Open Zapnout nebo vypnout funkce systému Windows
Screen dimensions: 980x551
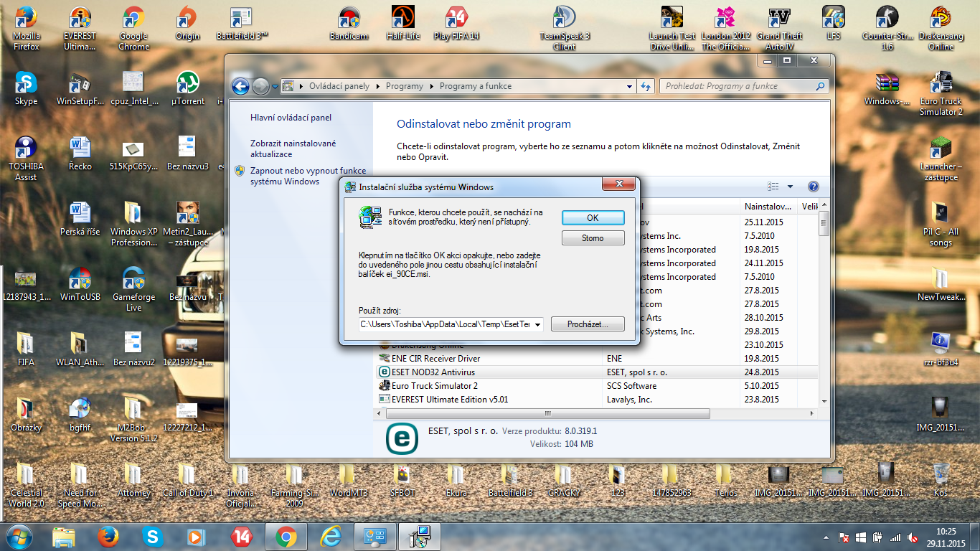click(x=308, y=176)
